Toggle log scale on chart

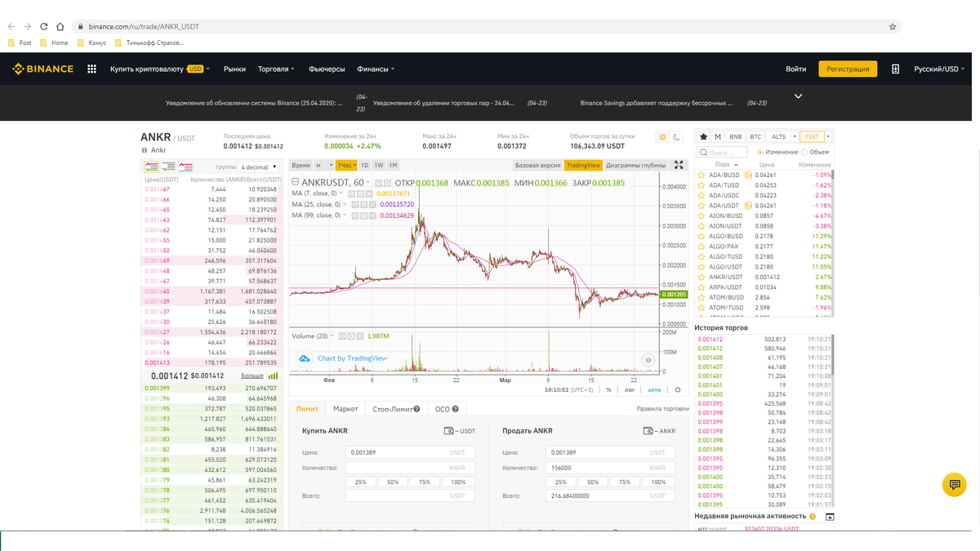(x=630, y=390)
